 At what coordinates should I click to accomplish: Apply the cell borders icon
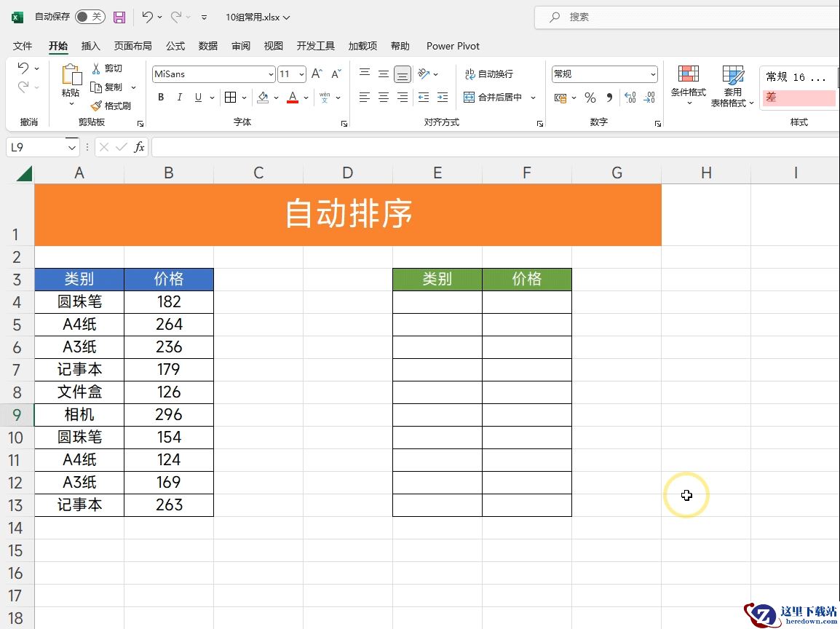[x=230, y=97]
